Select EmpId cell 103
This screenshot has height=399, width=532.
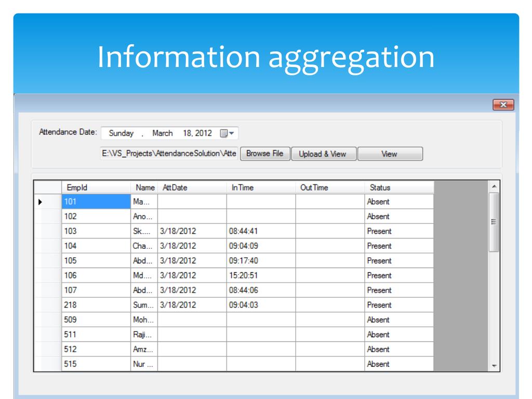pyautogui.click(x=96, y=231)
